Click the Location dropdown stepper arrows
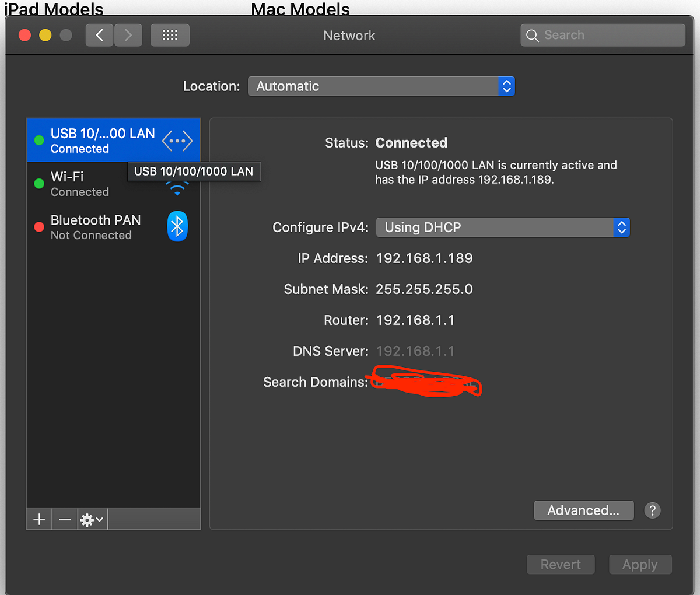The image size is (700, 595). 507,86
